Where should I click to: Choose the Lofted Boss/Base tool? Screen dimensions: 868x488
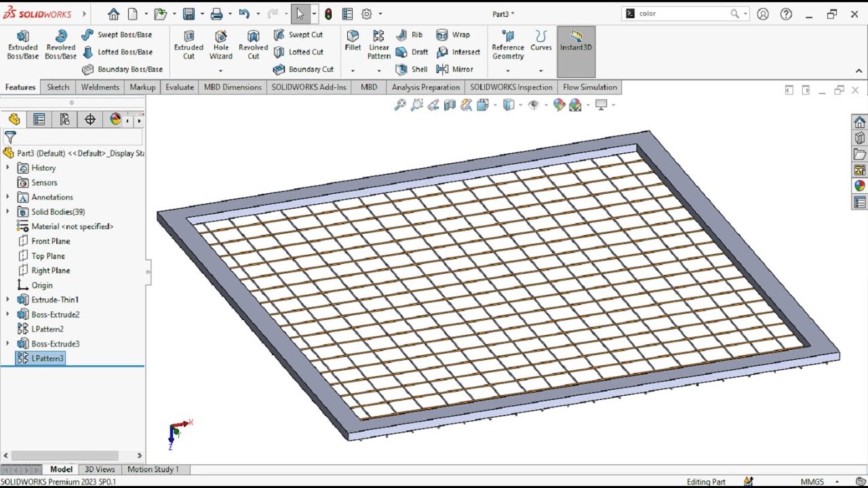click(x=117, y=52)
